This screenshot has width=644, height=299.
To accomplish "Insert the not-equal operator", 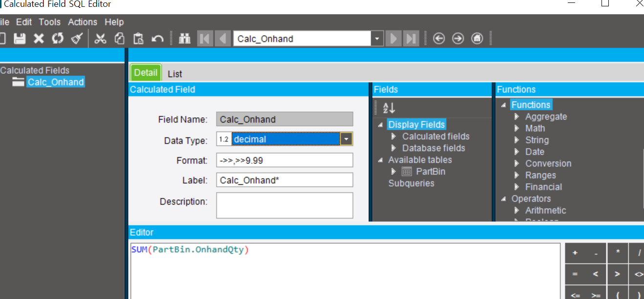I will (x=637, y=275).
